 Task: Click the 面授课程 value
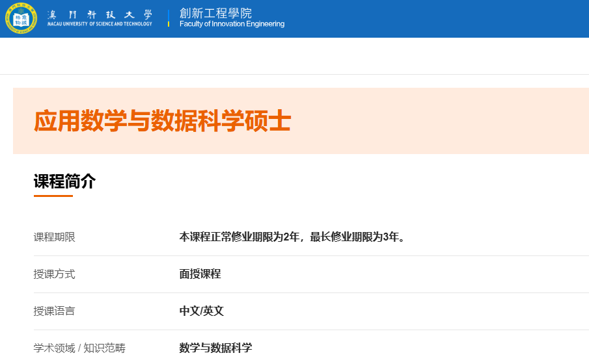click(x=200, y=274)
